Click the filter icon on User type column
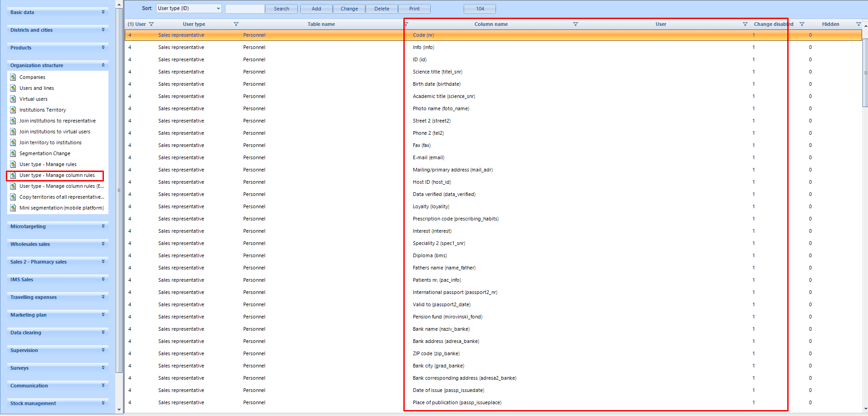The image size is (868, 416). point(236,24)
